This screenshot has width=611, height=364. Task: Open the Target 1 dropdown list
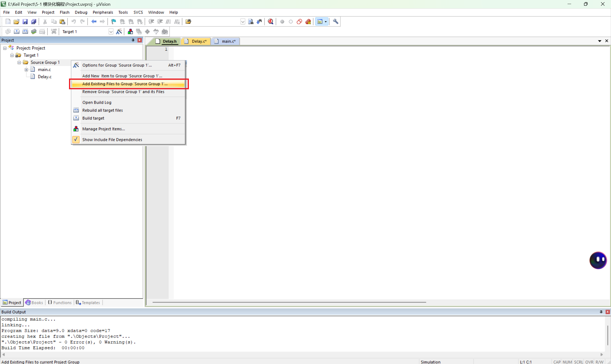111,32
